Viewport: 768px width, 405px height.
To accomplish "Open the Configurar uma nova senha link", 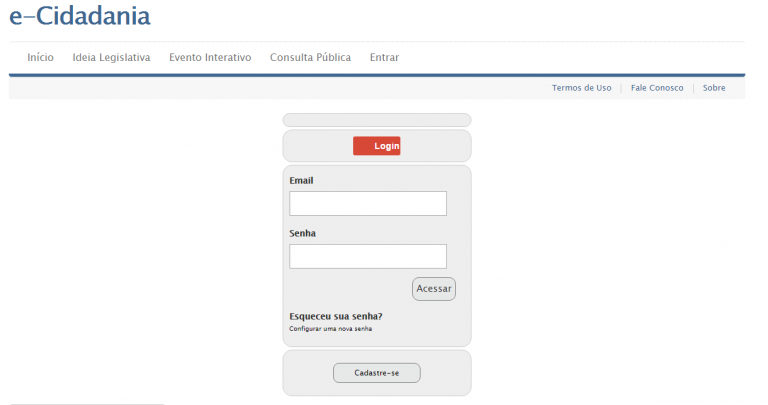I will 330,329.
